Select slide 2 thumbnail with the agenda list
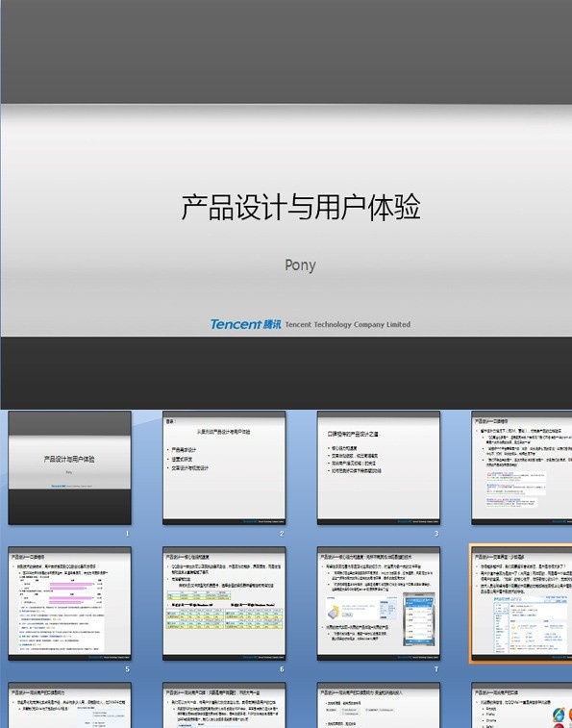572x728 pixels. (224, 468)
